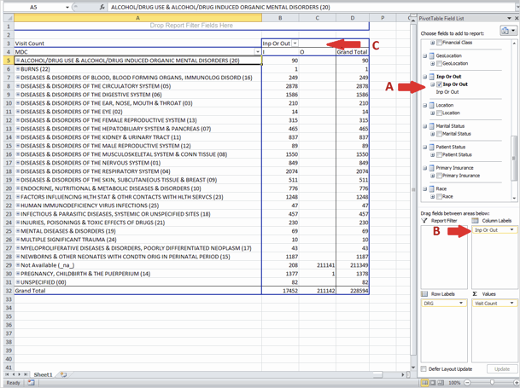Select the Grand Total column header cell

pyautogui.click(x=352, y=52)
